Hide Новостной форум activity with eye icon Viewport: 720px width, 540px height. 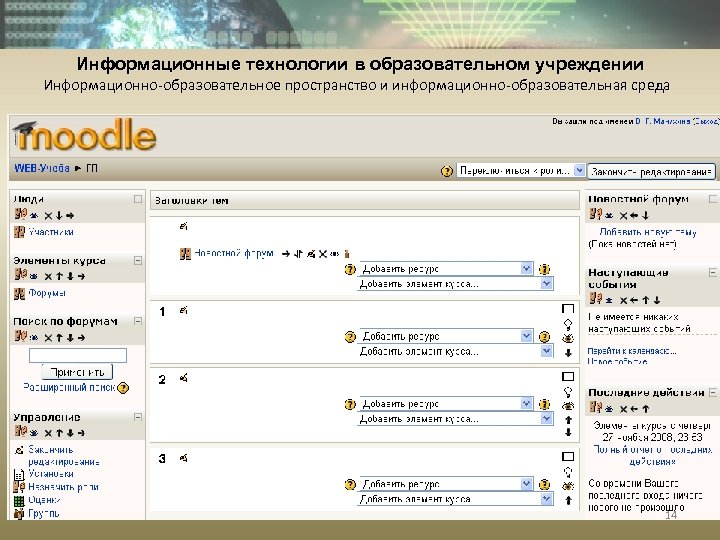pyautogui.click(x=335, y=253)
